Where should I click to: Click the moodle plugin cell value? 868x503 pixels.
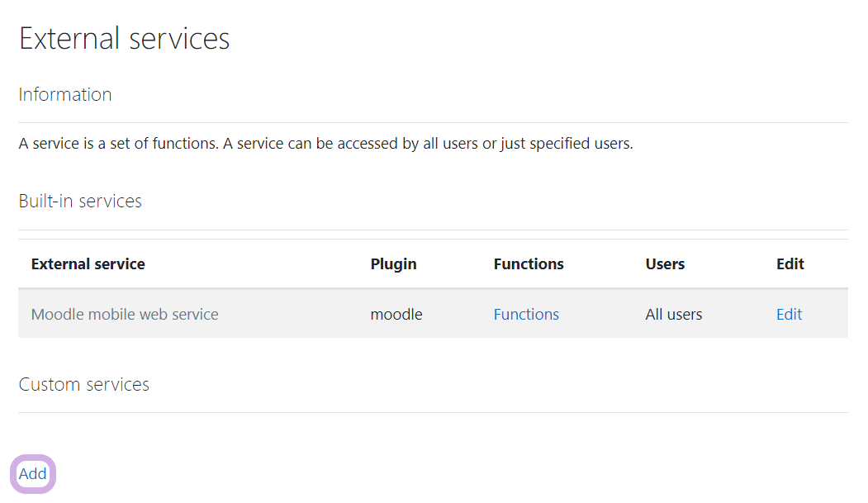pos(396,315)
